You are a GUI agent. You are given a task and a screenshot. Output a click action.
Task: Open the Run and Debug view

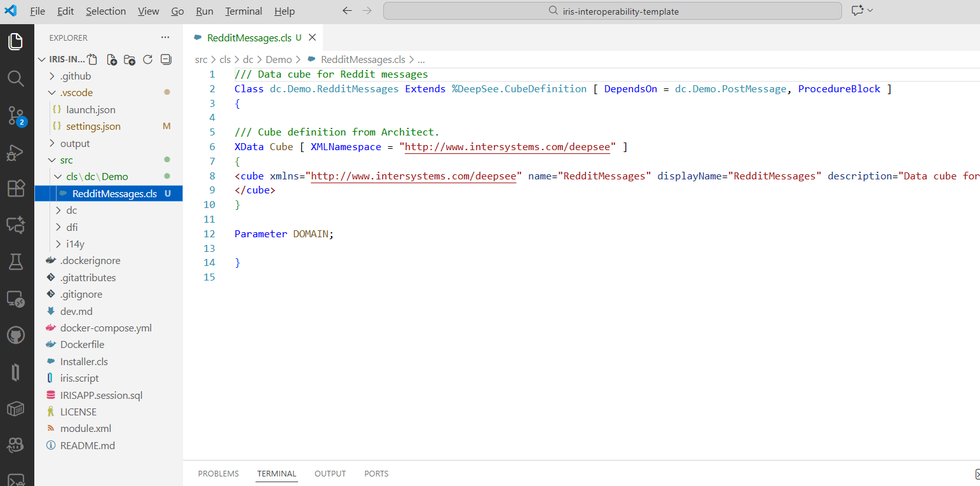(x=16, y=152)
